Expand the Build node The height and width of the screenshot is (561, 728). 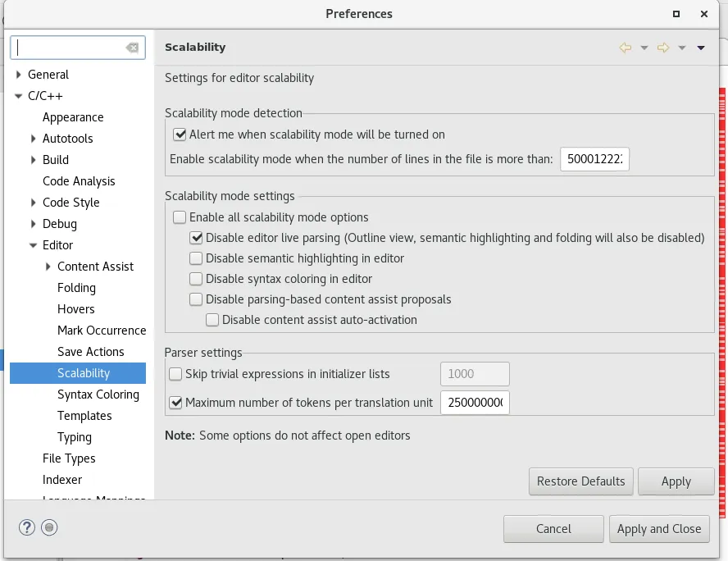point(33,160)
